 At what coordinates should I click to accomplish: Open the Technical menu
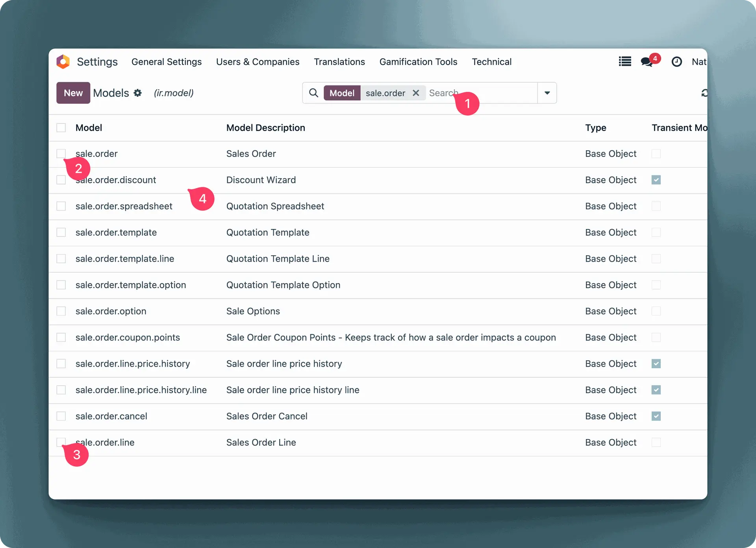(491, 62)
